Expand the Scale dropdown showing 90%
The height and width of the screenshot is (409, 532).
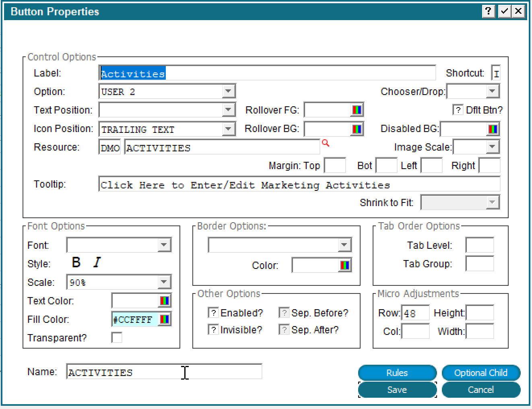click(x=164, y=282)
